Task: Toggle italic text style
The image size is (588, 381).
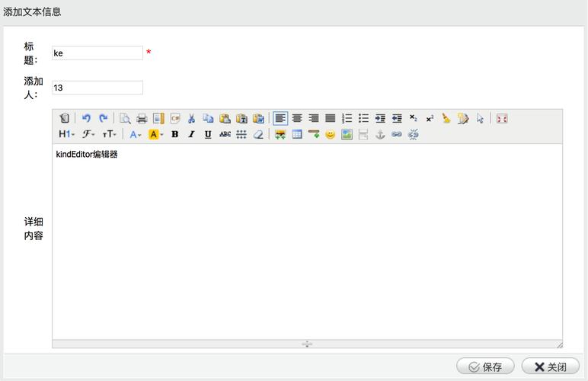Action: click(x=191, y=135)
